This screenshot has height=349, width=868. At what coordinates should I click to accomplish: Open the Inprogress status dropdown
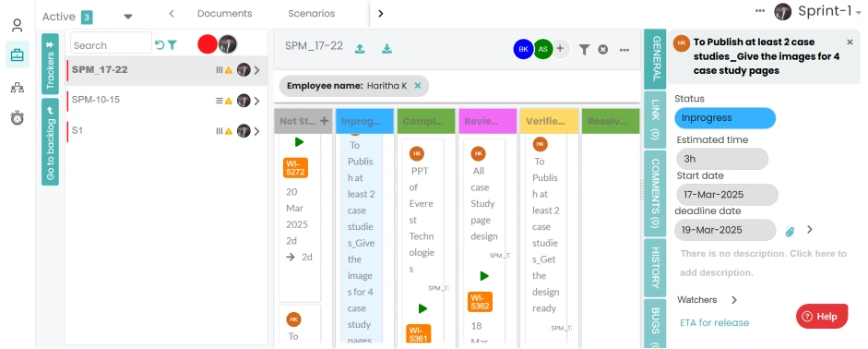(725, 118)
